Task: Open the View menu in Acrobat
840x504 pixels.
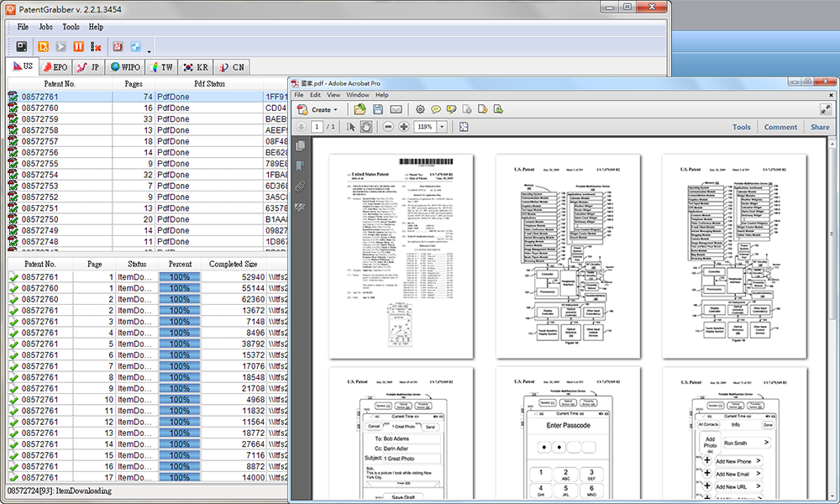Action: [333, 95]
